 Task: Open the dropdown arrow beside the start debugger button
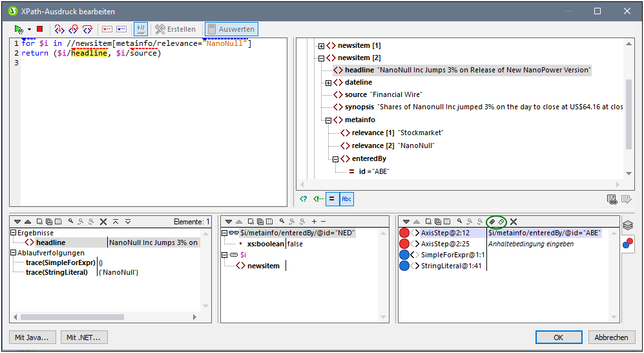[29, 29]
